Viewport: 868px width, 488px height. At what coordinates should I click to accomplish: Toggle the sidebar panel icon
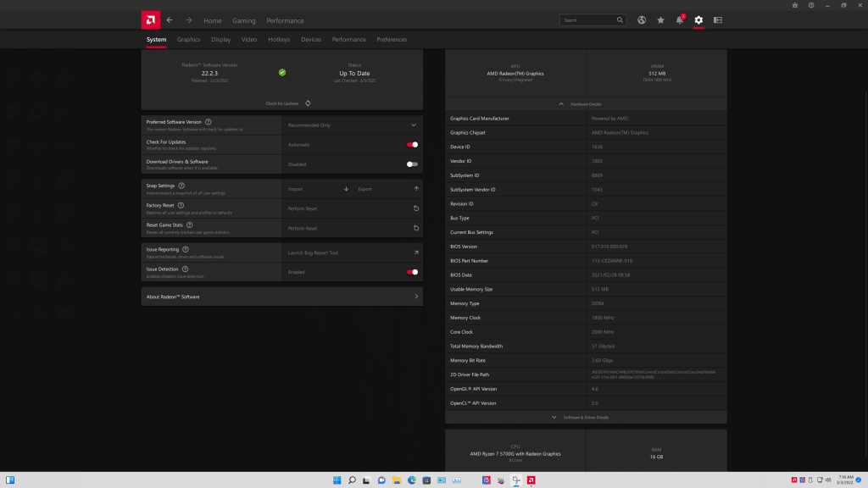tap(717, 20)
